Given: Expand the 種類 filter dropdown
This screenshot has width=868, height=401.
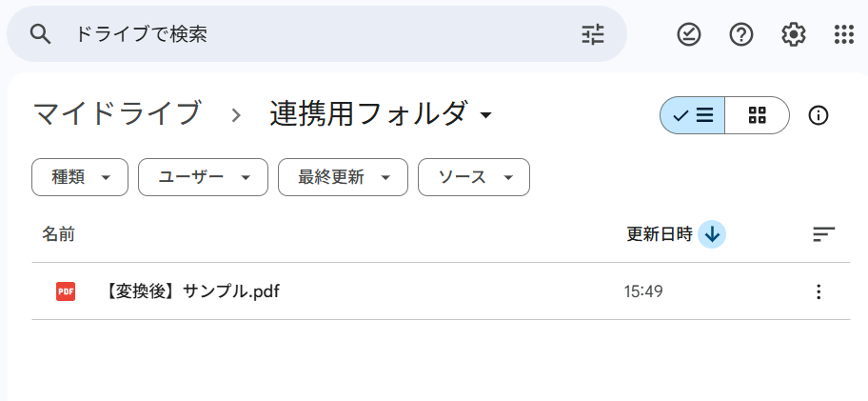Looking at the screenshot, I should [x=80, y=177].
